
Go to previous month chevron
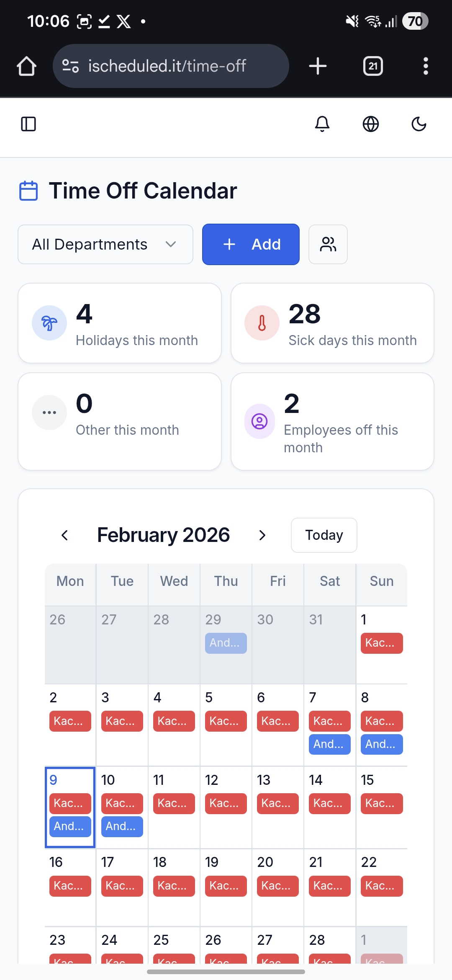64,535
